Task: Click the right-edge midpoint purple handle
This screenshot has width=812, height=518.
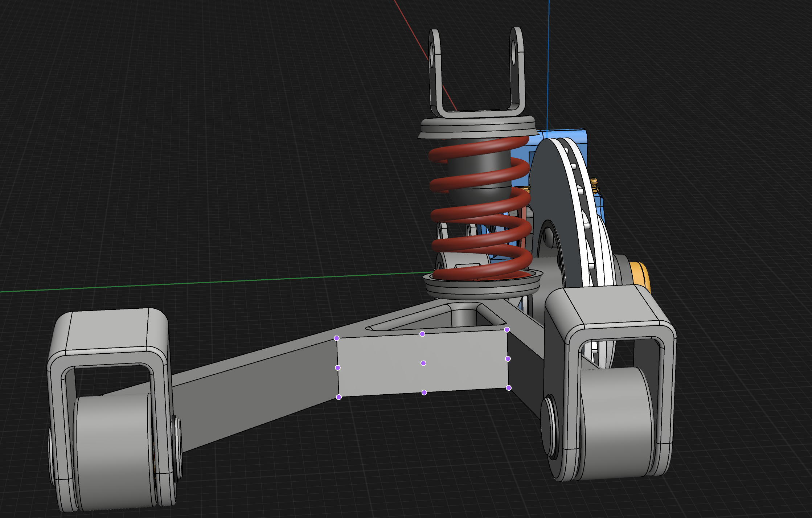Action: click(508, 359)
